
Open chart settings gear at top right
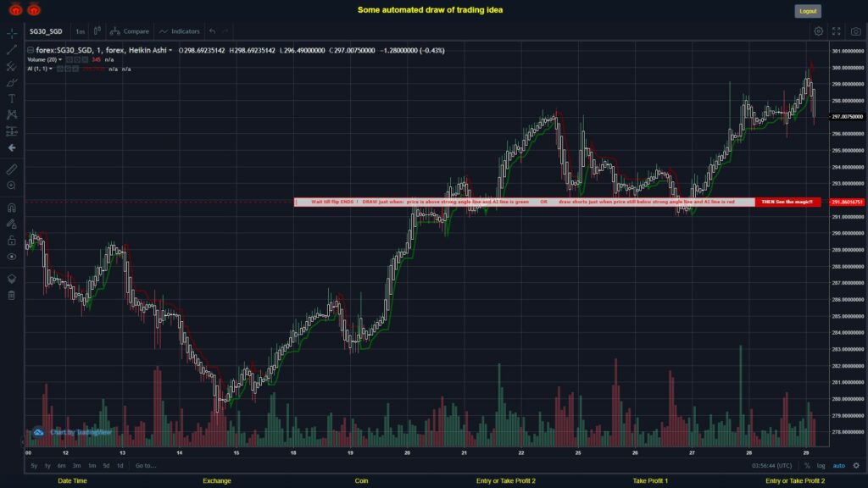818,31
